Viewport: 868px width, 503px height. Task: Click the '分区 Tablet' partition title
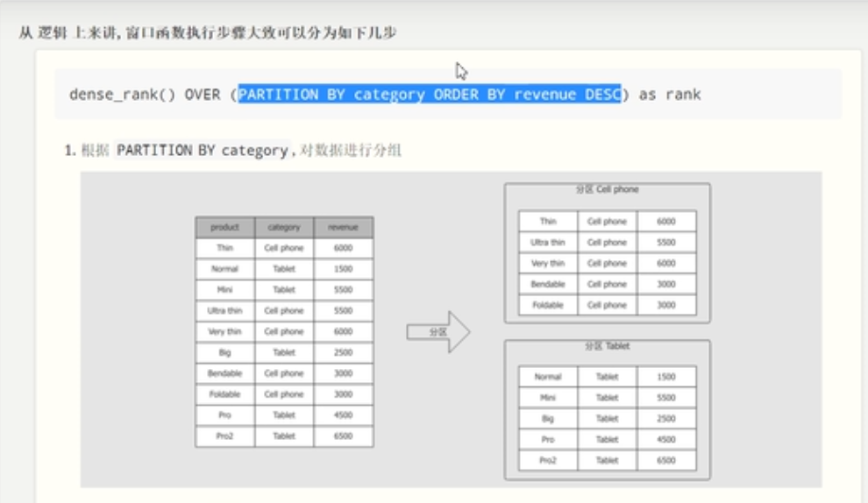[x=607, y=346]
